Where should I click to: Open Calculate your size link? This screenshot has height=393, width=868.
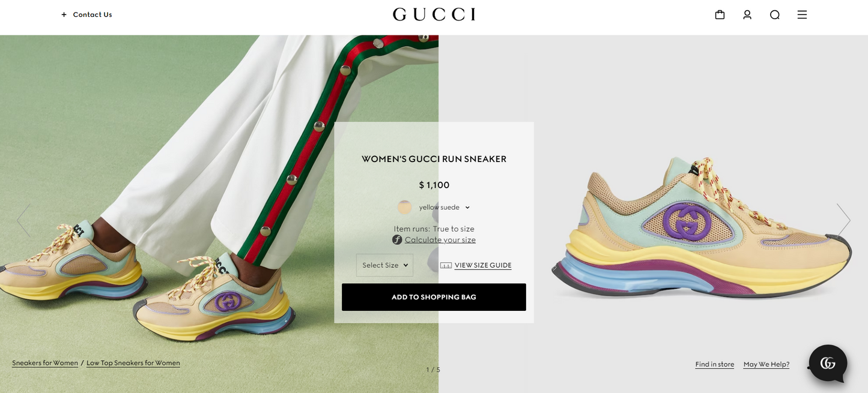(440, 240)
